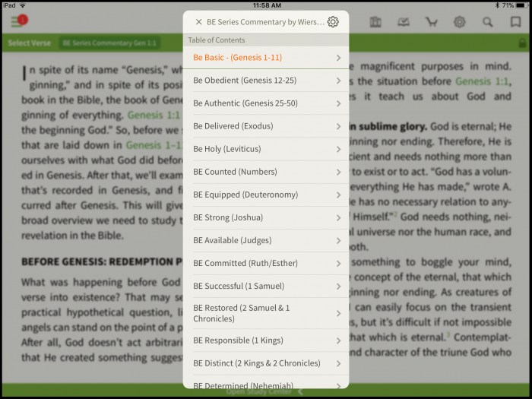Choose BE Committed (Ruth/Esther) entry
The image size is (532, 399).
click(x=266, y=263)
